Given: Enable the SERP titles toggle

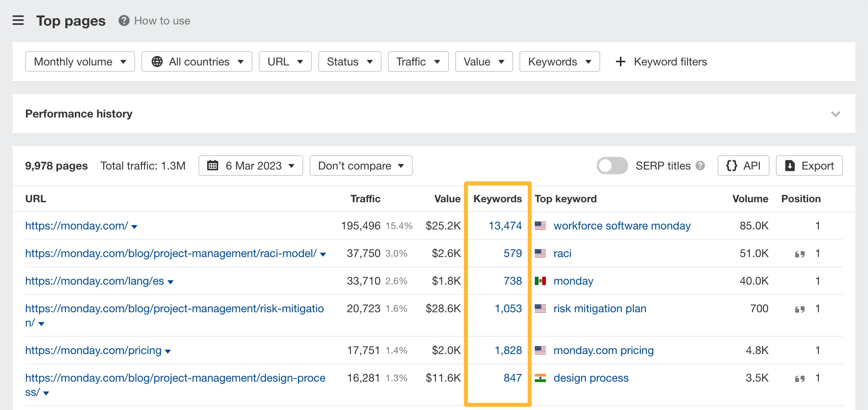Looking at the screenshot, I should pyautogui.click(x=612, y=166).
